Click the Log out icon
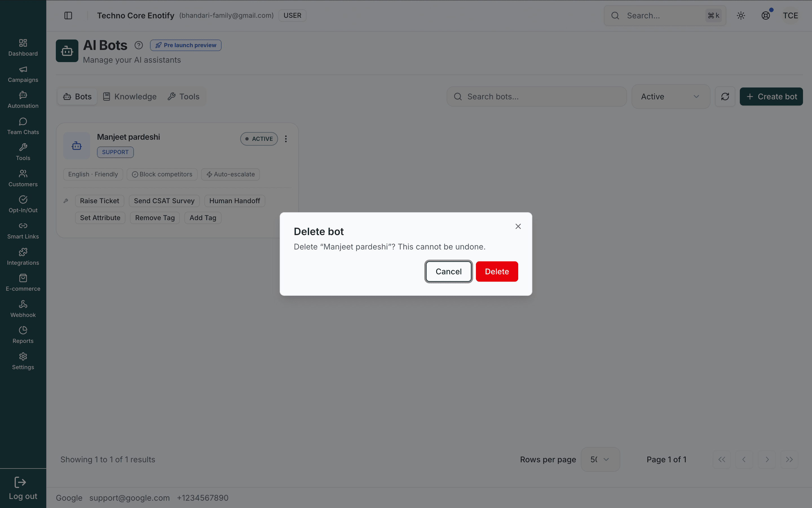This screenshot has width=812, height=508. (20, 483)
